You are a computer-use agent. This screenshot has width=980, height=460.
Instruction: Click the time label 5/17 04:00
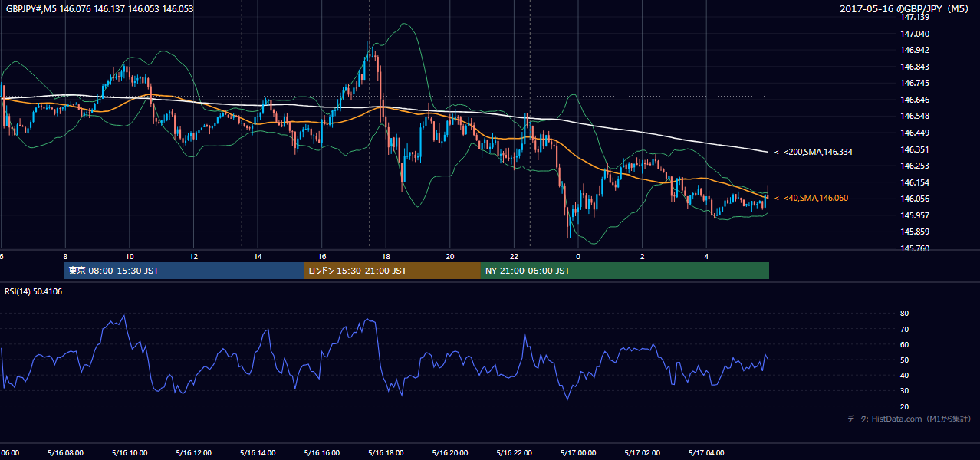tap(706, 452)
